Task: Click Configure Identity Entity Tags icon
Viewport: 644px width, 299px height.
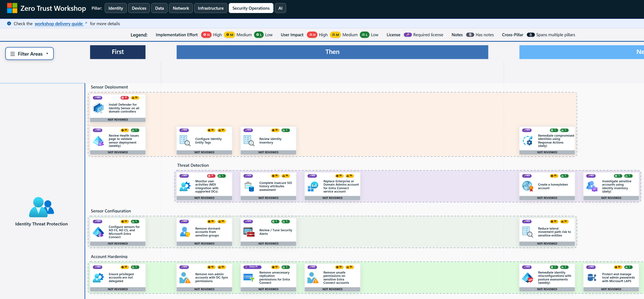Action: [x=185, y=141]
